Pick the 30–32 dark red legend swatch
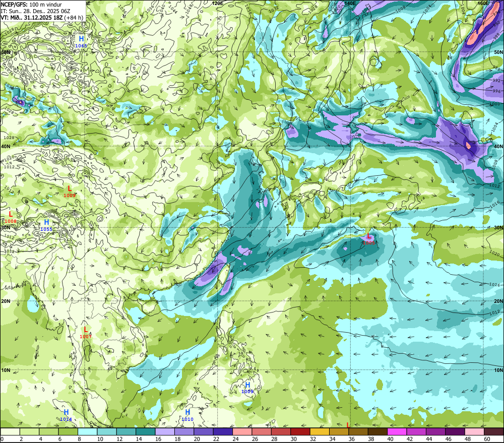Image resolution: width=504 pixels, height=443 pixels. click(300, 432)
